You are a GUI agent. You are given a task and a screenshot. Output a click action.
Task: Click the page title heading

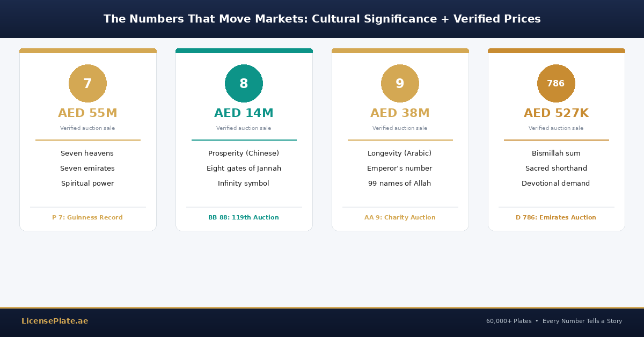tap(322, 19)
